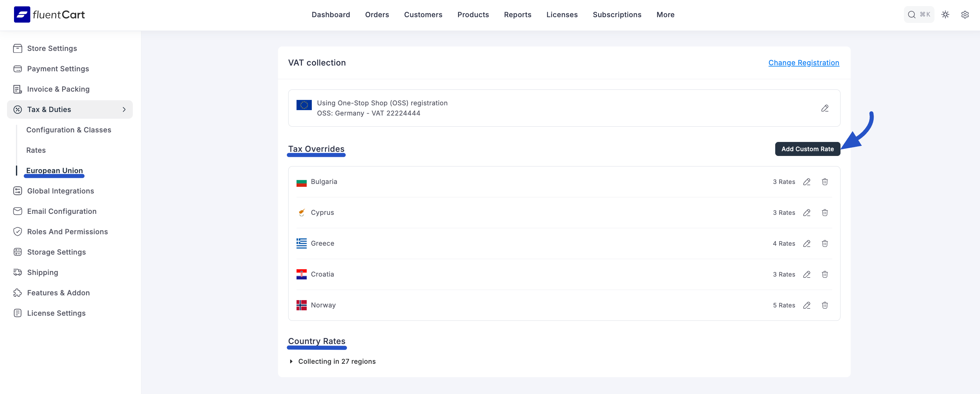Toggle the light/dark theme mode

[x=945, y=14]
